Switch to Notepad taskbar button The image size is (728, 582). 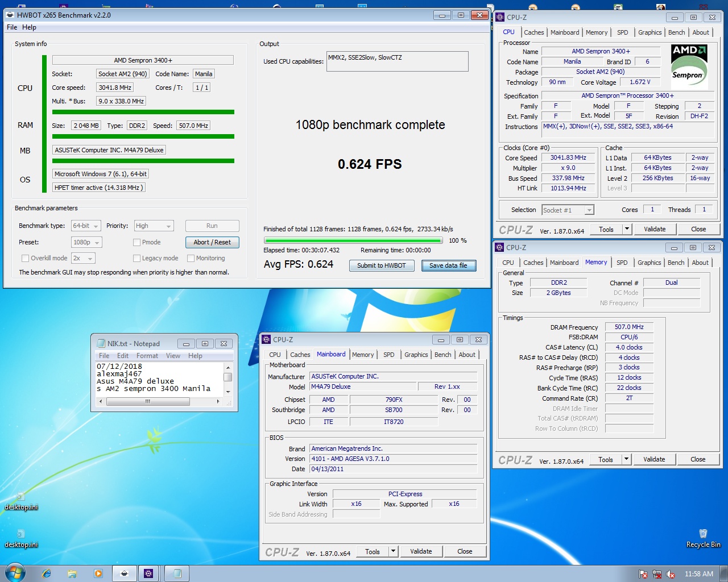[177, 573]
